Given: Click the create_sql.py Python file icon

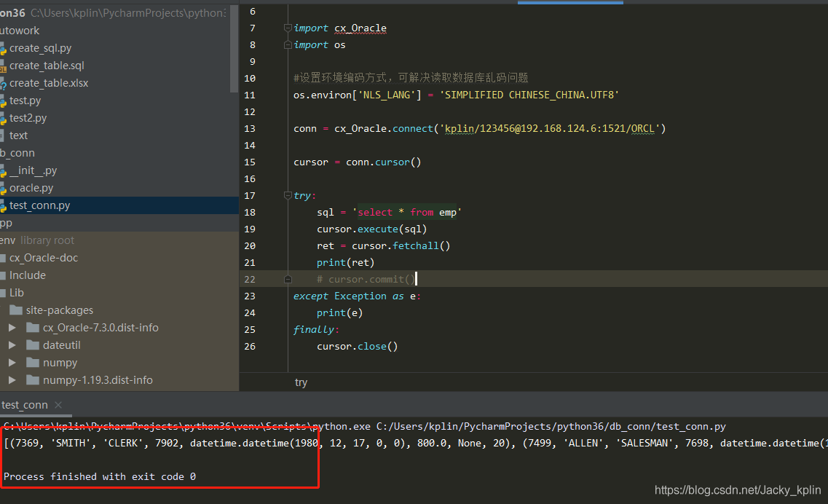Looking at the screenshot, I should click(x=2, y=48).
